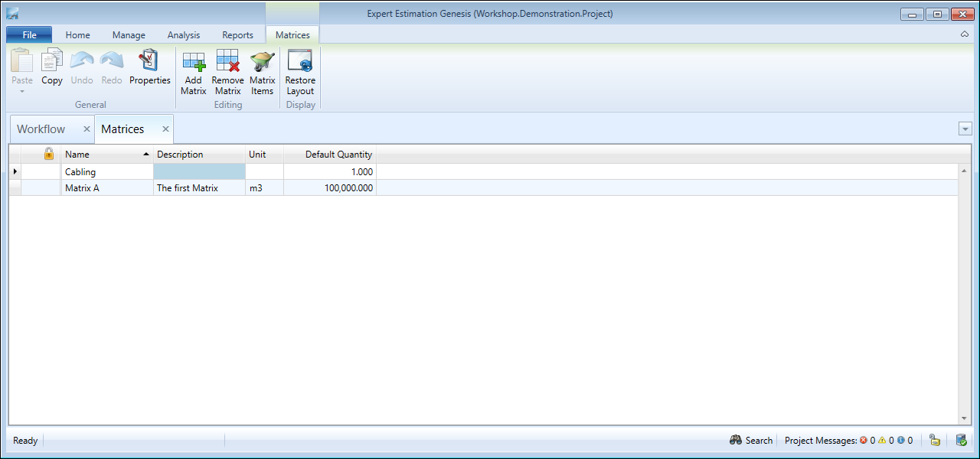The width and height of the screenshot is (980, 459).
Task: Click the Restore Layout icon
Action: click(300, 63)
